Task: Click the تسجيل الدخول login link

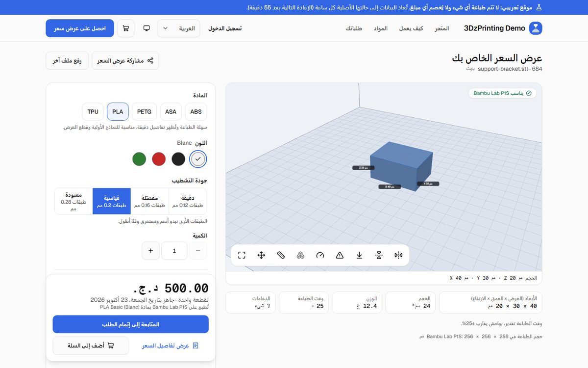Action: 225,28
